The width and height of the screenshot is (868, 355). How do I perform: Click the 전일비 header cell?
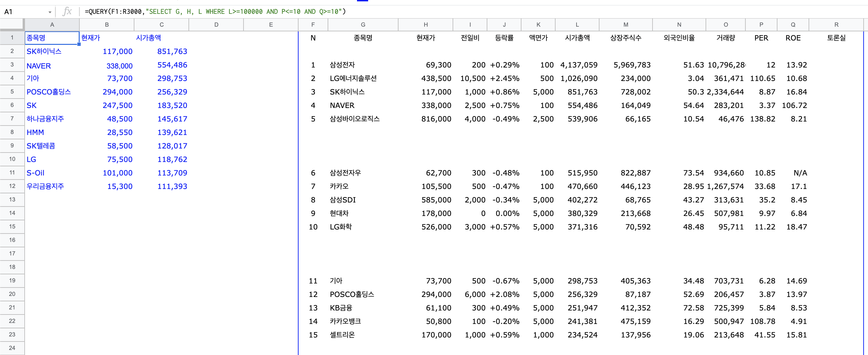(x=470, y=38)
